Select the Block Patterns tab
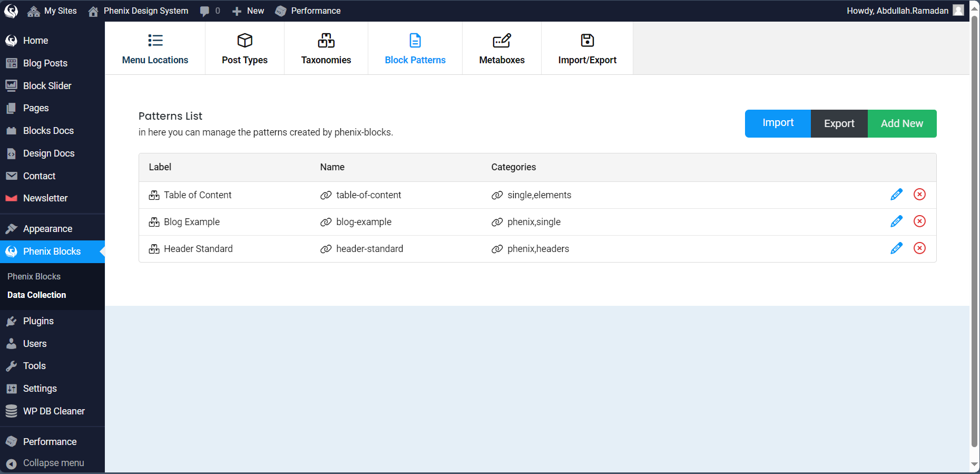The height and width of the screenshot is (474, 980). click(x=415, y=49)
